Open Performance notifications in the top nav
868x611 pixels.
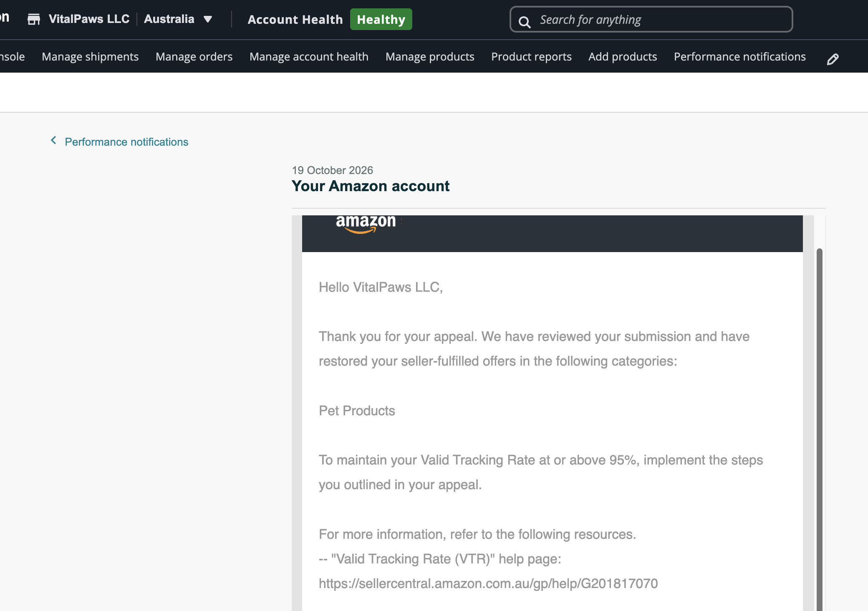pyautogui.click(x=739, y=57)
